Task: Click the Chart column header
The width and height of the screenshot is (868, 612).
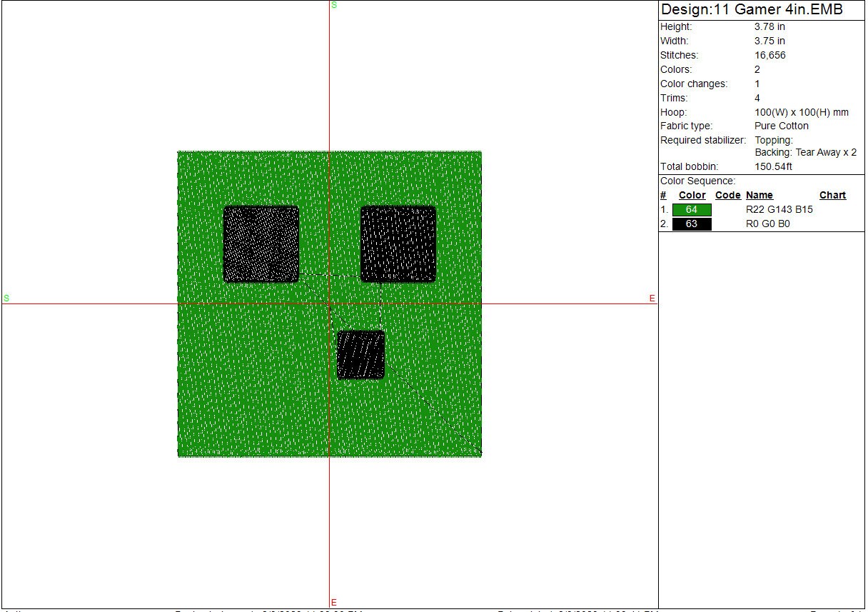Action: pyautogui.click(x=832, y=196)
